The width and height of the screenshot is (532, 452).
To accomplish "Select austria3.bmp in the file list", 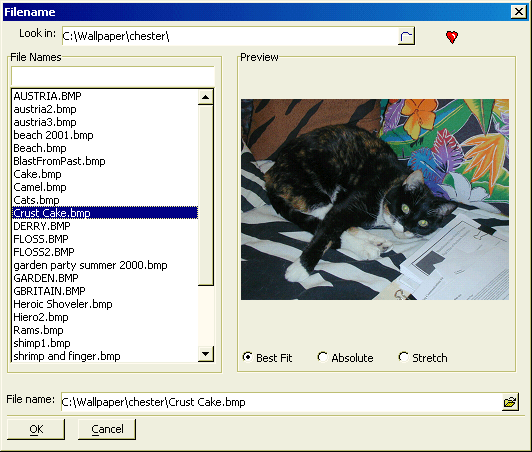I will (x=105, y=122).
